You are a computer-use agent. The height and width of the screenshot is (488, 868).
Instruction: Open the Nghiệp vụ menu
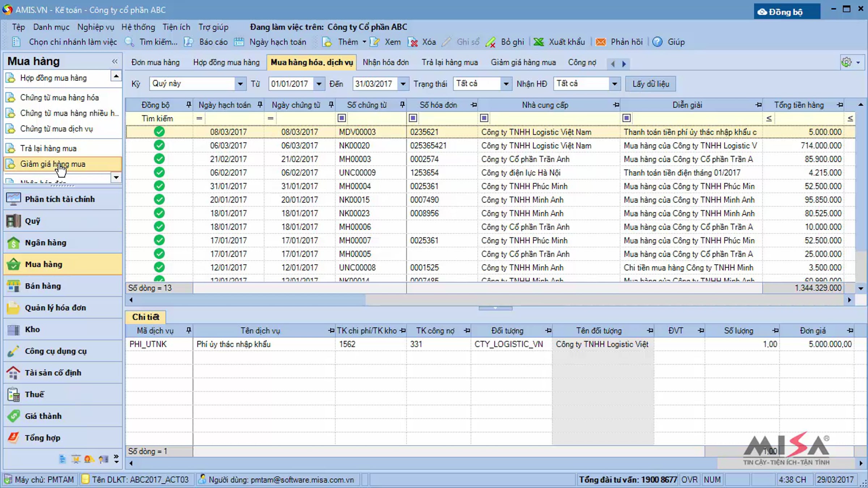[x=95, y=27]
